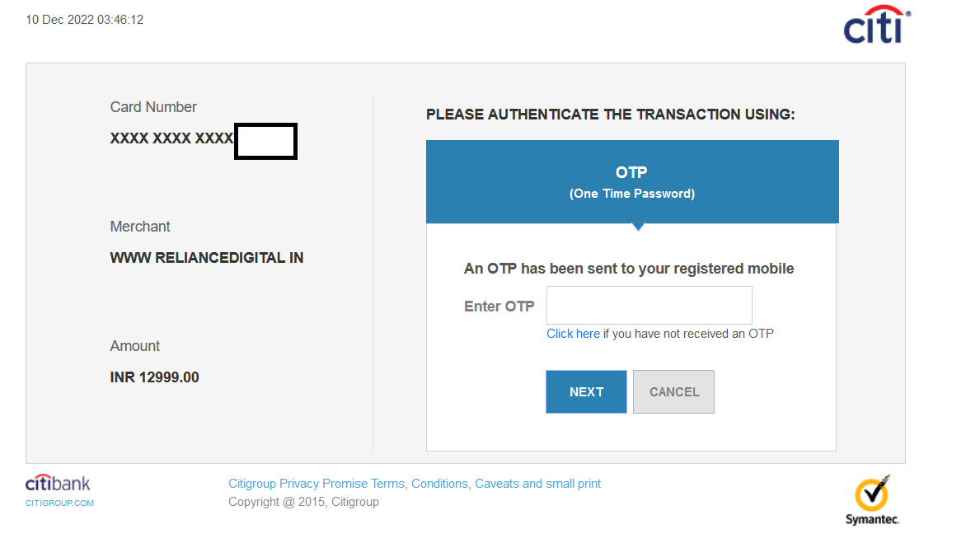Click the triangle pointer under OTP tab

[638, 227]
